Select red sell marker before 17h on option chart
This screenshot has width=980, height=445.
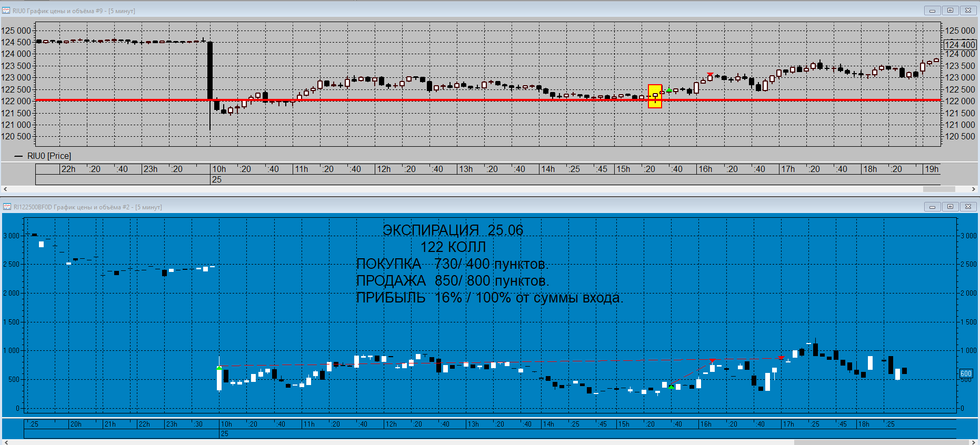click(781, 358)
